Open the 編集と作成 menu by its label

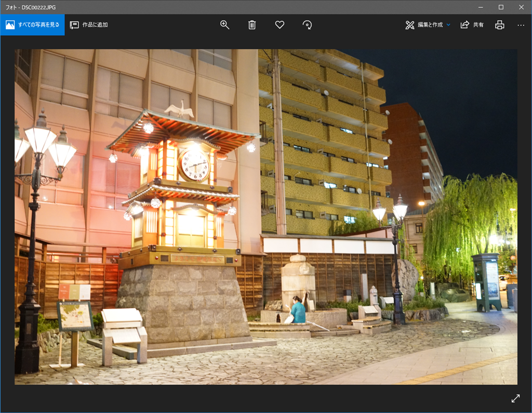point(430,24)
